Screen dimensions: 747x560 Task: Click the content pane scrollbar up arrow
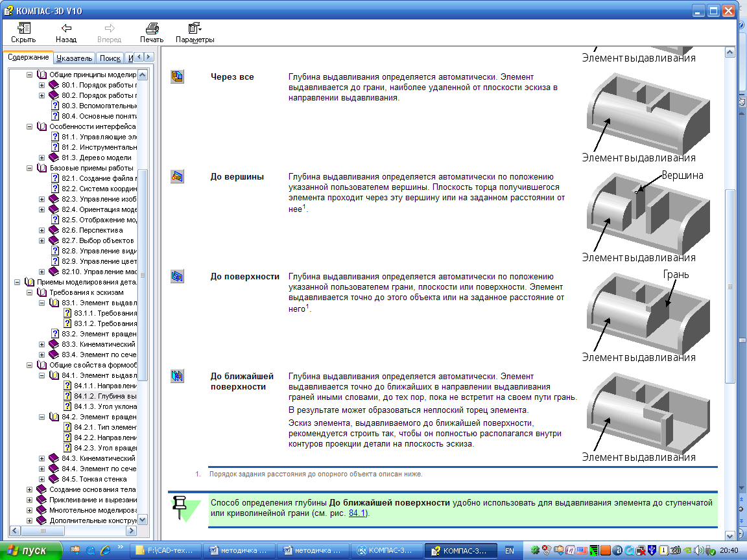[x=730, y=52]
